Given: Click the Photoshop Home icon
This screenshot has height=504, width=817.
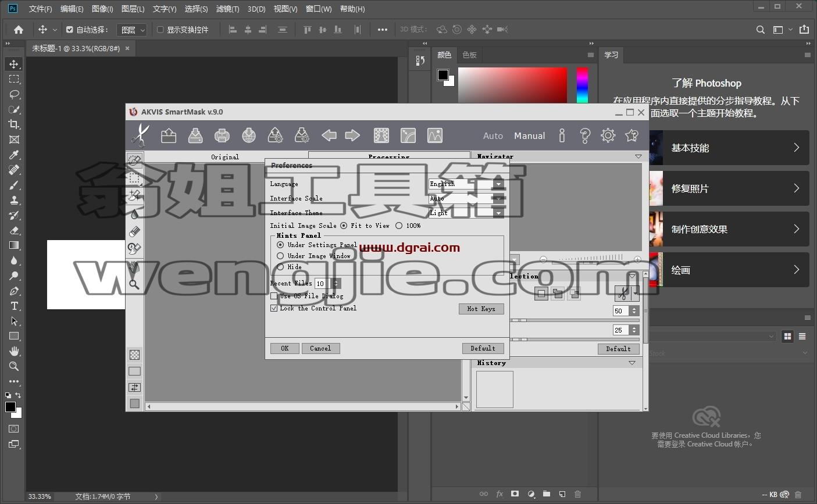Looking at the screenshot, I should (x=19, y=30).
